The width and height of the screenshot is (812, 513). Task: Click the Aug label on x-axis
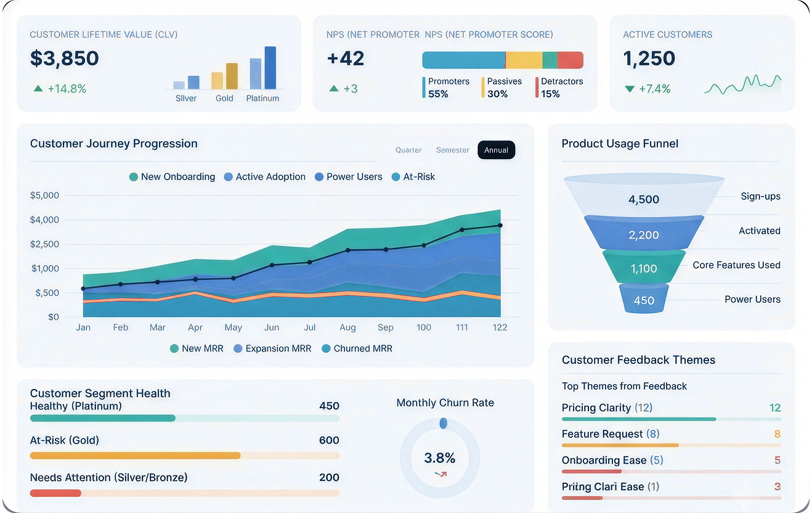(x=347, y=327)
